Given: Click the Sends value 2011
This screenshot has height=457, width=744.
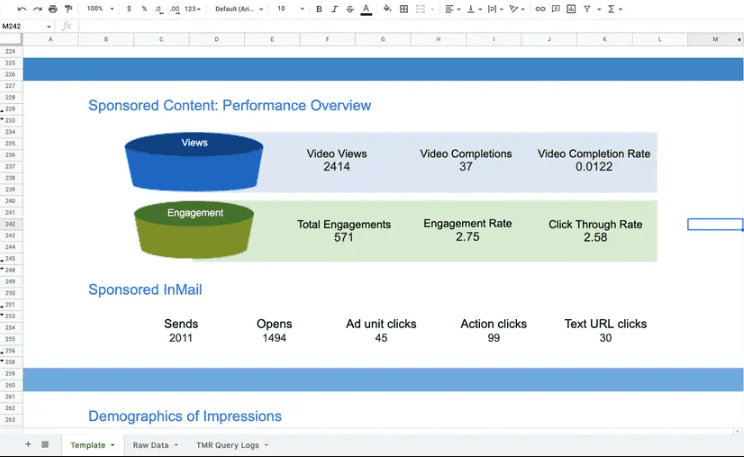Looking at the screenshot, I should (181, 338).
